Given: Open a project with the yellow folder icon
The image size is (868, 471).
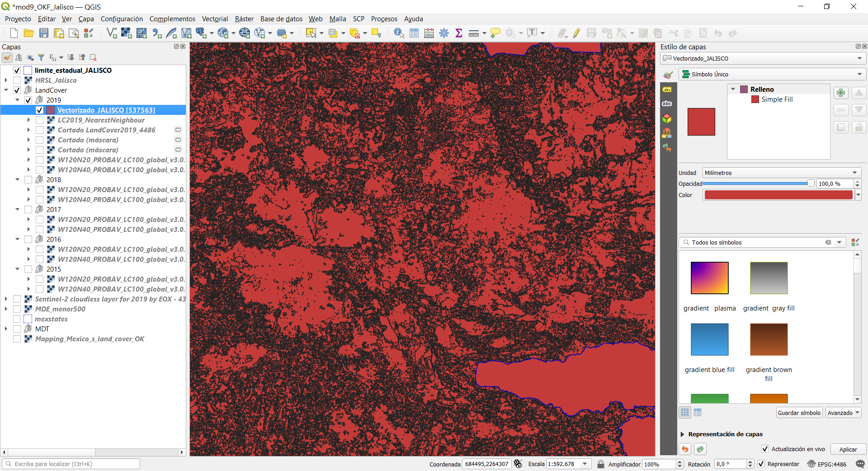Looking at the screenshot, I should pos(28,33).
